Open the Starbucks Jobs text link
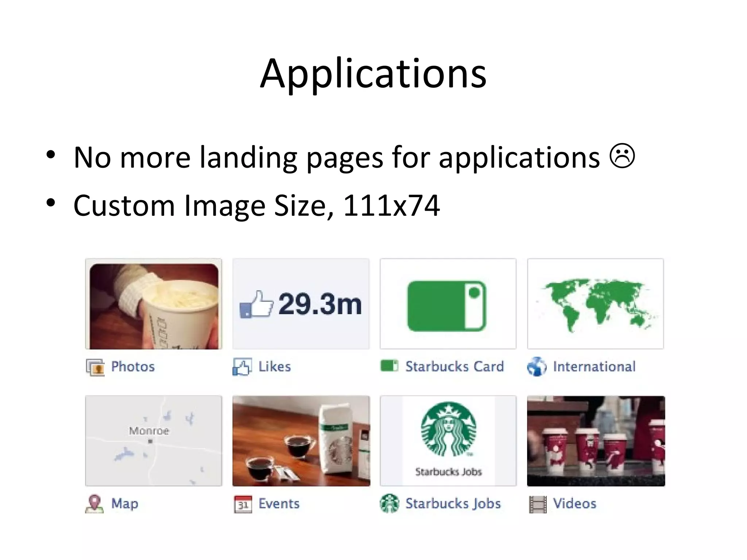Viewport: 747px width, 560px height. (453, 503)
